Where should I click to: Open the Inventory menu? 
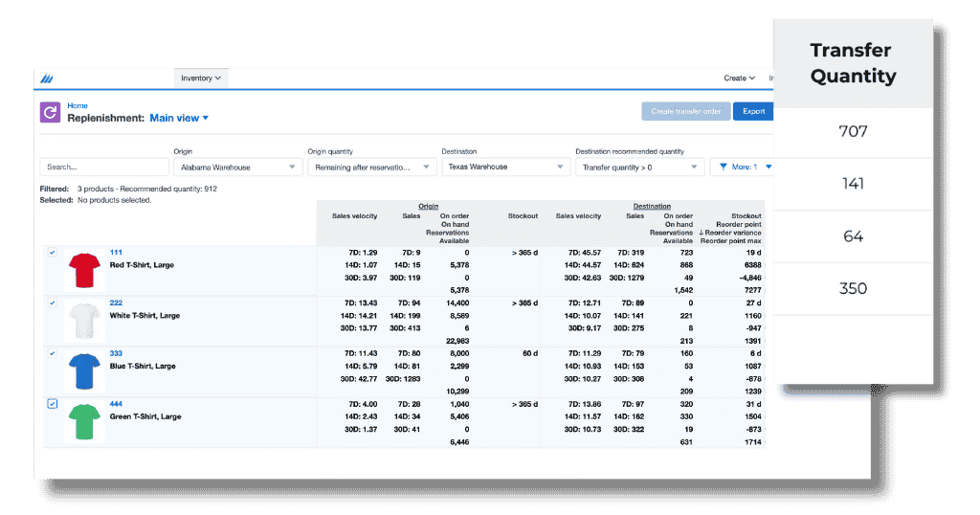coord(201,78)
